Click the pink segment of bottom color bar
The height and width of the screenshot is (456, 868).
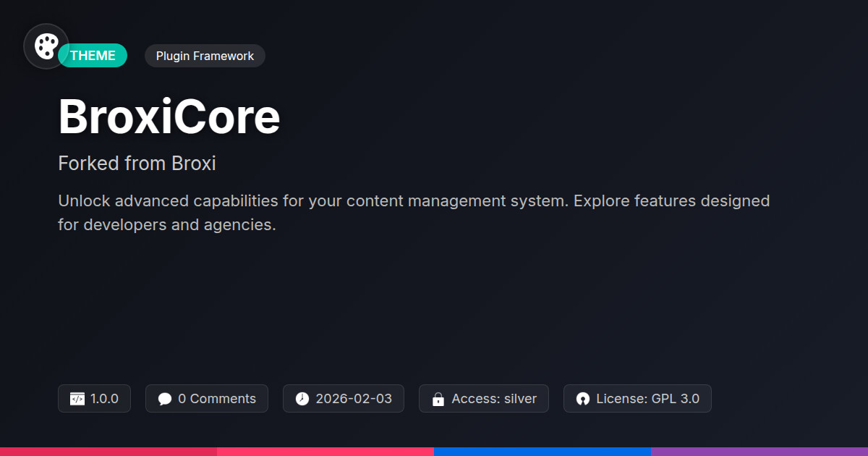click(325, 451)
